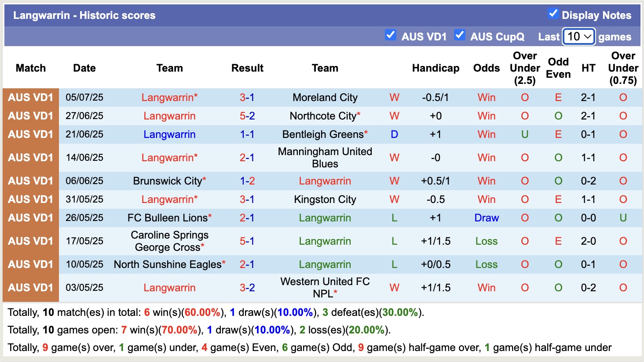Screen dimensions: 644x362
Task: Click the 3-1 result of the Moreland City match
Action: (247, 98)
